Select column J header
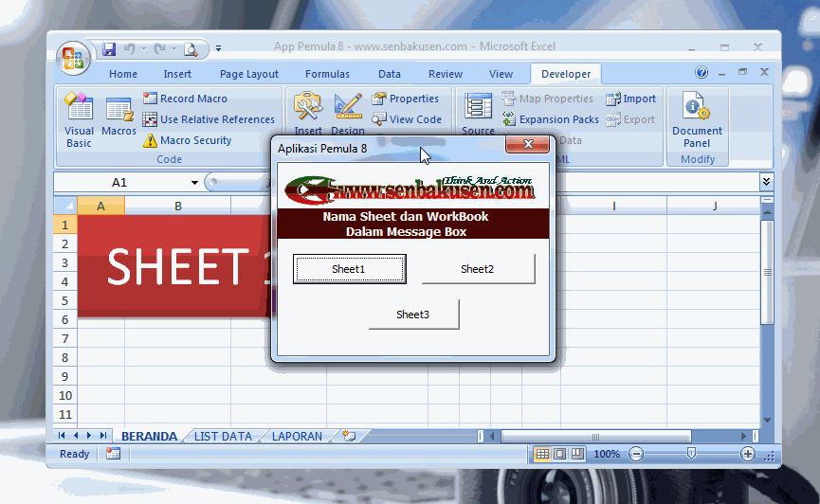 click(x=714, y=206)
